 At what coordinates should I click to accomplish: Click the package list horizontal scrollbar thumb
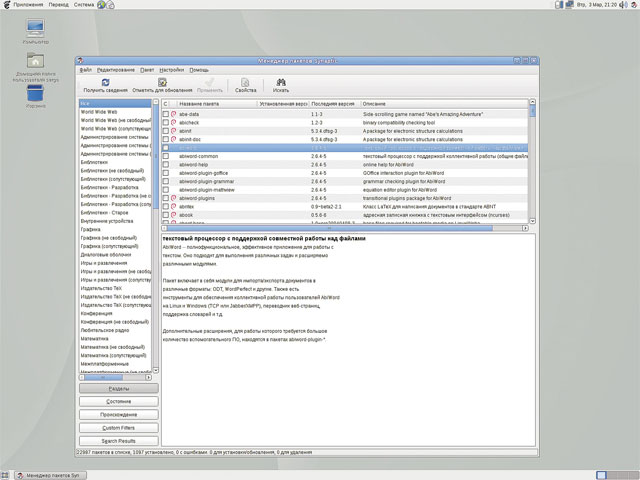point(329,228)
